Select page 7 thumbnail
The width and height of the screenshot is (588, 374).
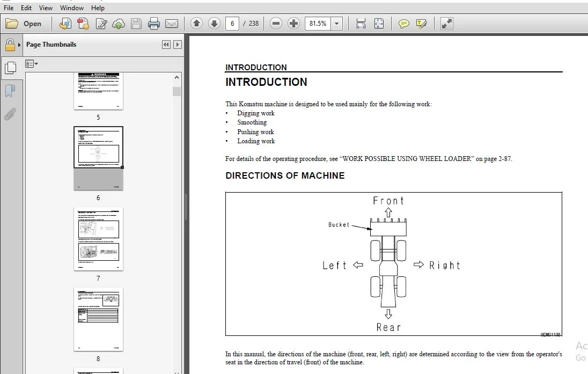click(98, 239)
